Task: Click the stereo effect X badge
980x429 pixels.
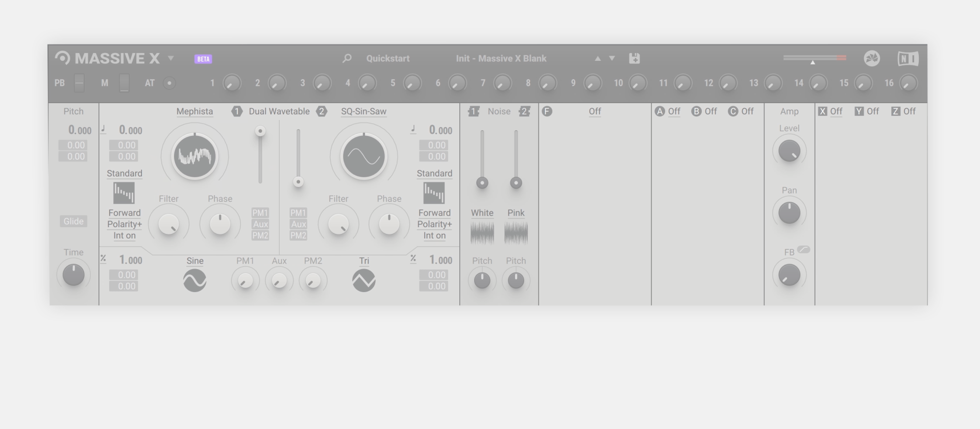Action: [x=822, y=111]
